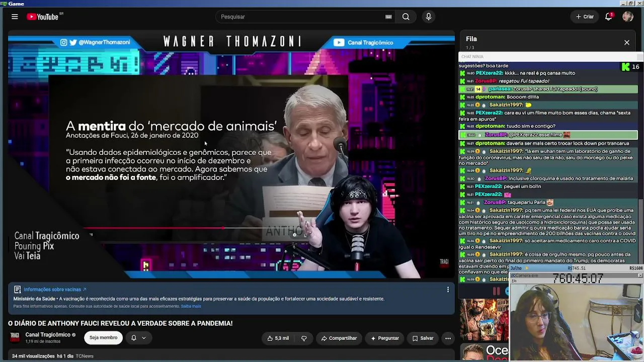Click dprotoman's tuudo sim e contigo message
This screenshot has height=362, width=644.
[548, 126]
